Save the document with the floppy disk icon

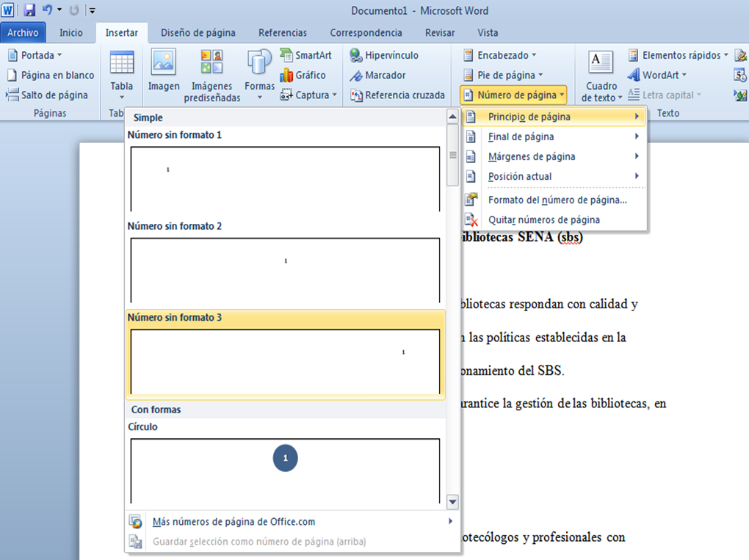(29, 10)
